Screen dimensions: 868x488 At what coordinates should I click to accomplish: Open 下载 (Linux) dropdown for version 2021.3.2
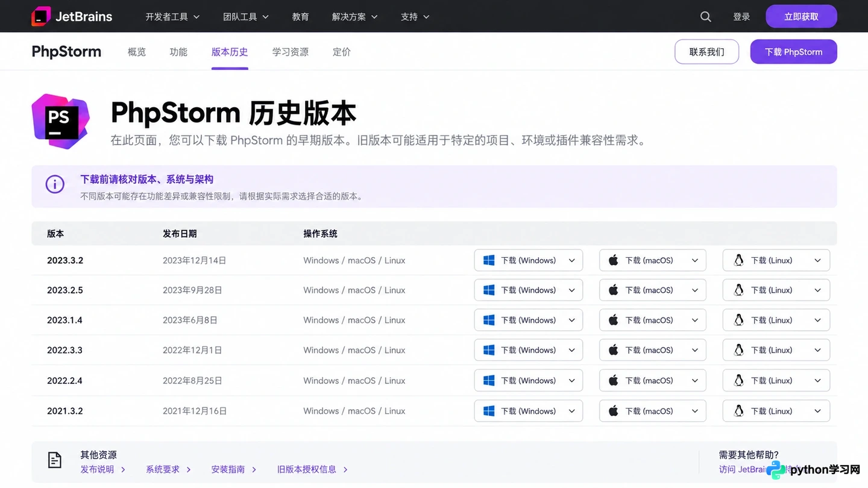pos(776,411)
